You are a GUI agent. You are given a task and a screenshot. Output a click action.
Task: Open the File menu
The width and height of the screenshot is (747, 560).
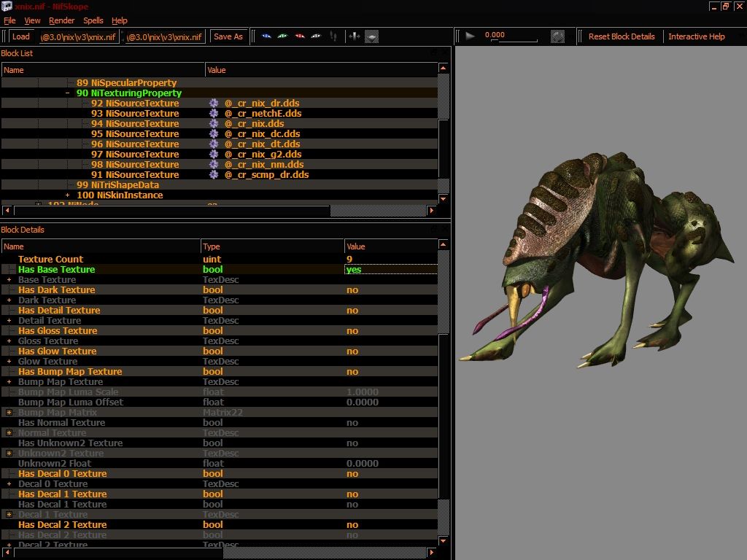[x=9, y=20]
